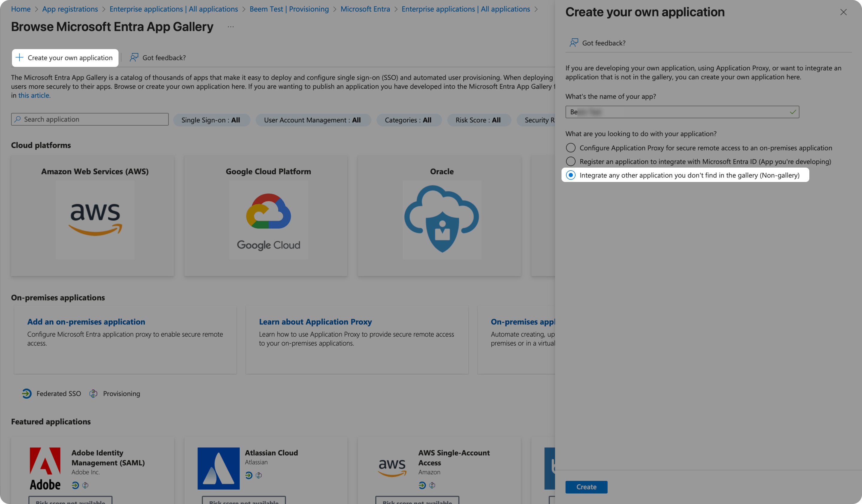The height and width of the screenshot is (504, 862).
Task: Open the Security filter pill
Action: pos(536,120)
